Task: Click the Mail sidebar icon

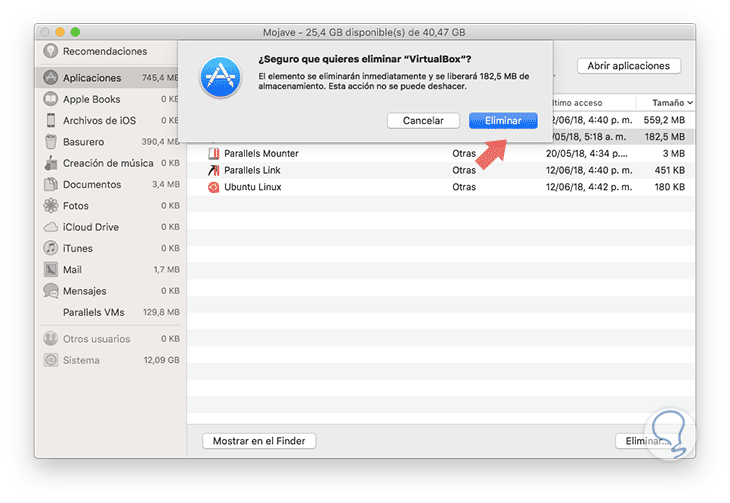Action: coord(50,270)
